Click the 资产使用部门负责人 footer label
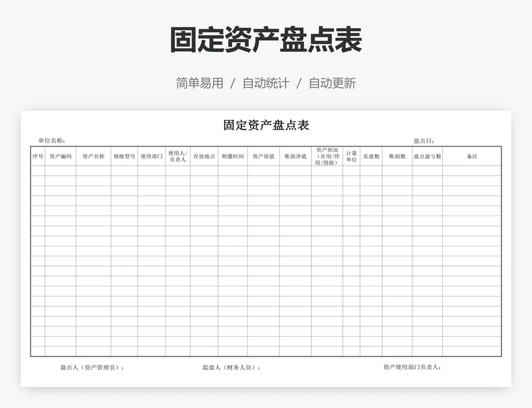532x408 pixels. pyautogui.click(x=412, y=367)
